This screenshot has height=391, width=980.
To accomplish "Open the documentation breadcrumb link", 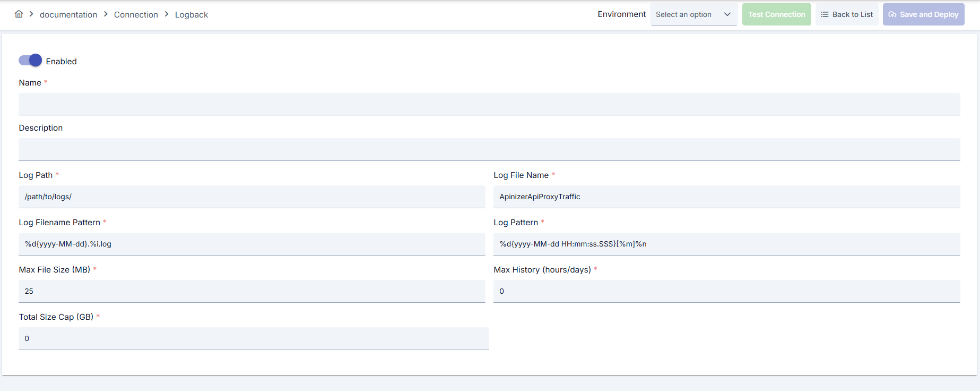I will point(68,14).
